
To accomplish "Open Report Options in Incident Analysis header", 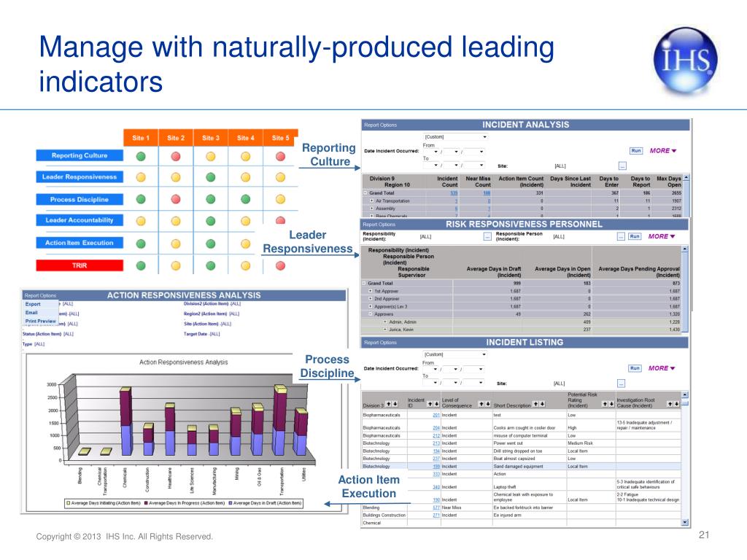I will pyautogui.click(x=380, y=125).
